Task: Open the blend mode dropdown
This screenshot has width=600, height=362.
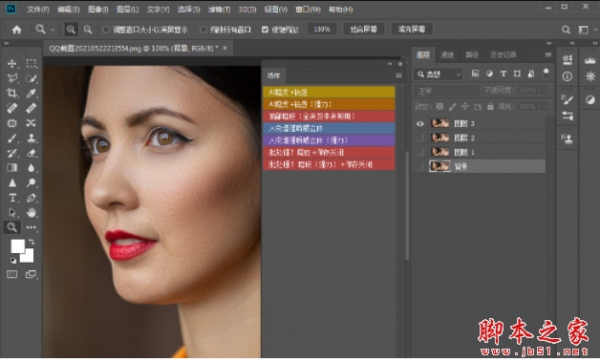Action: [x=446, y=91]
